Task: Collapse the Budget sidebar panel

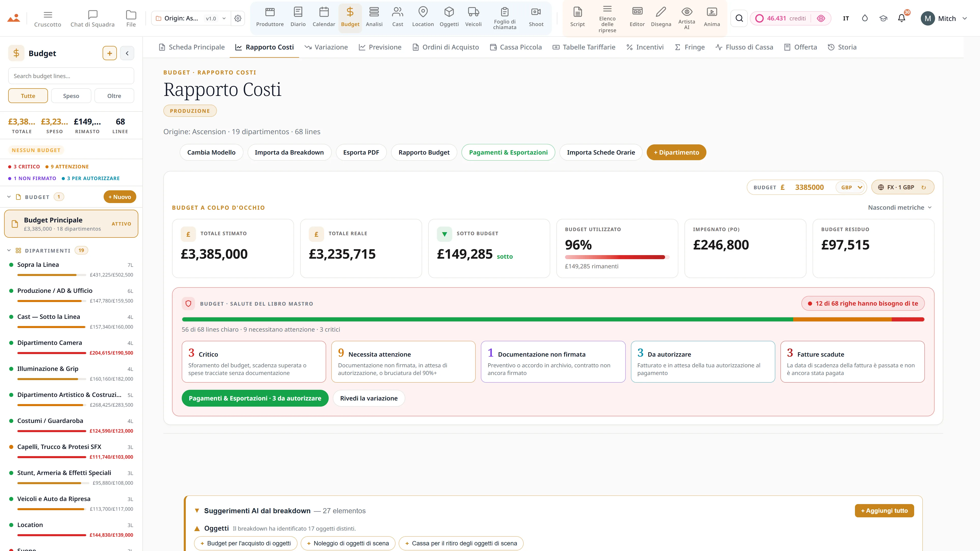Action: coord(127,53)
